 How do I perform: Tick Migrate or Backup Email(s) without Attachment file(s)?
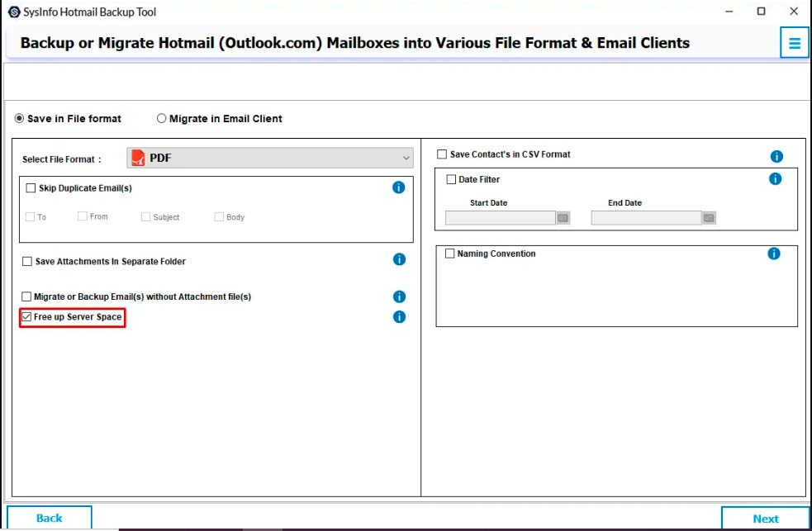[26, 296]
